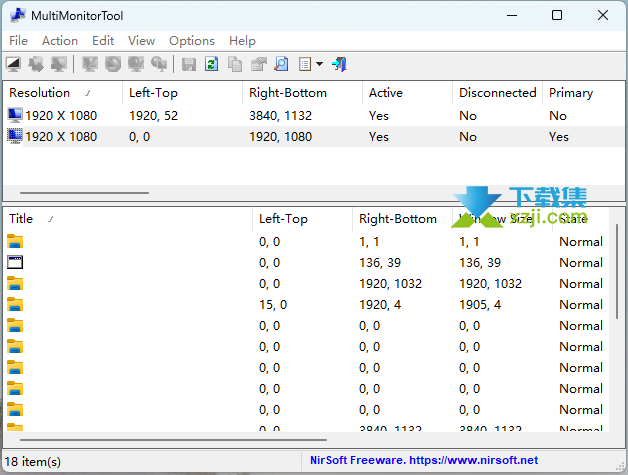Screen dimensions: 628x475
Task: Select the '1920, 1080' Right-Bottom cell
Action: [280, 137]
